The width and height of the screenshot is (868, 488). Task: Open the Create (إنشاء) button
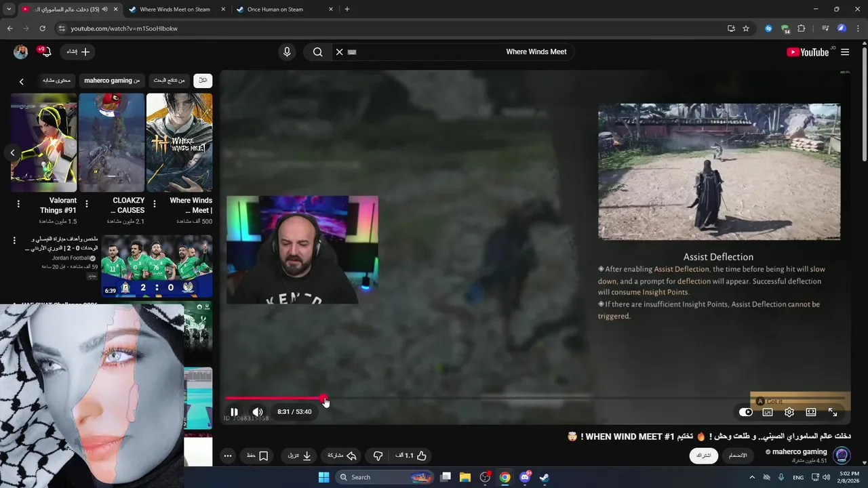coord(78,52)
